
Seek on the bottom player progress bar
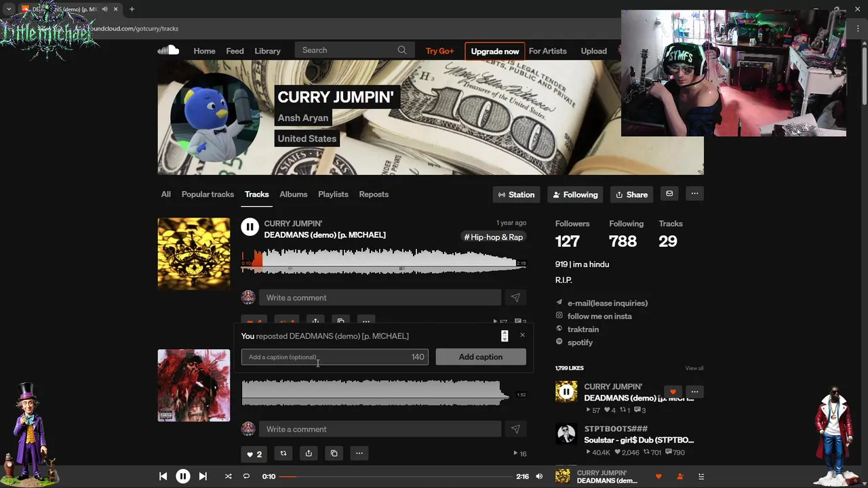[395, 476]
